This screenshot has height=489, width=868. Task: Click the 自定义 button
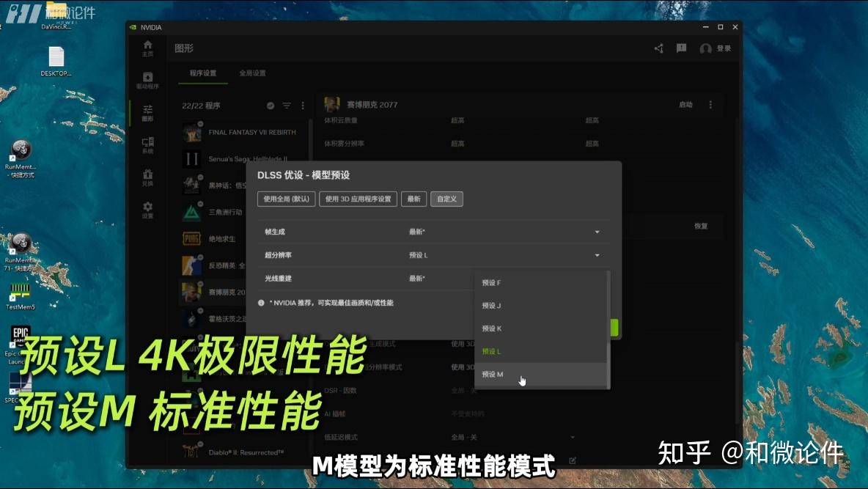tap(446, 199)
